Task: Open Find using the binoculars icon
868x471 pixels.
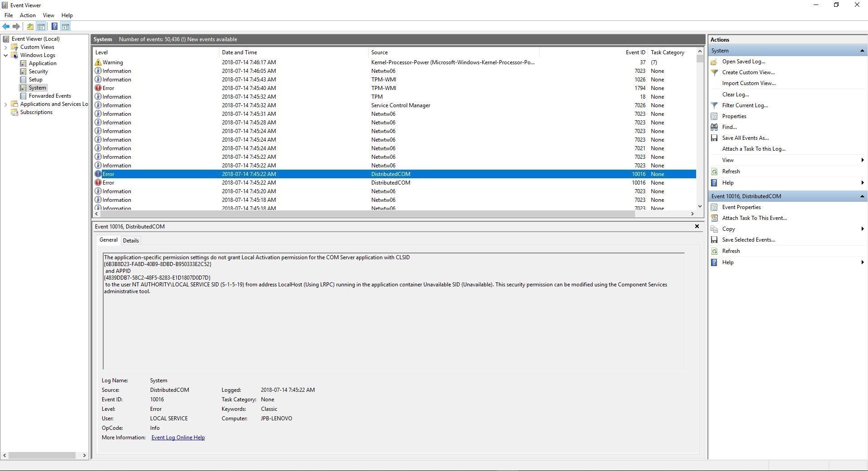Action: click(715, 127)
